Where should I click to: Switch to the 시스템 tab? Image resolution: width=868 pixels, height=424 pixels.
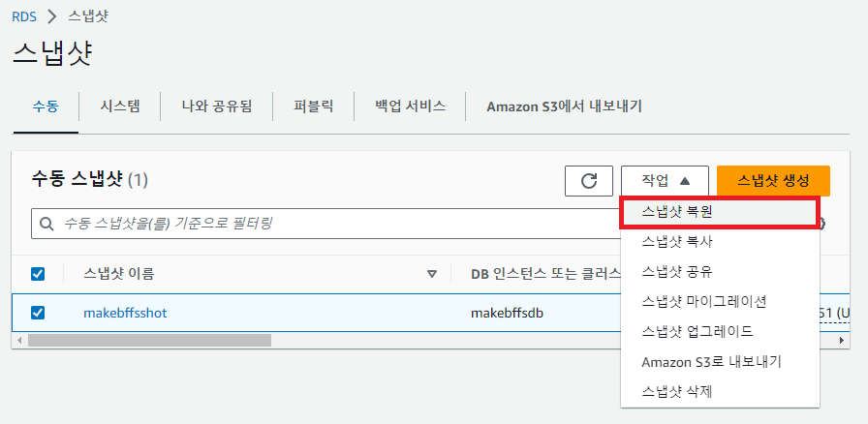click(x=120, y=106)
